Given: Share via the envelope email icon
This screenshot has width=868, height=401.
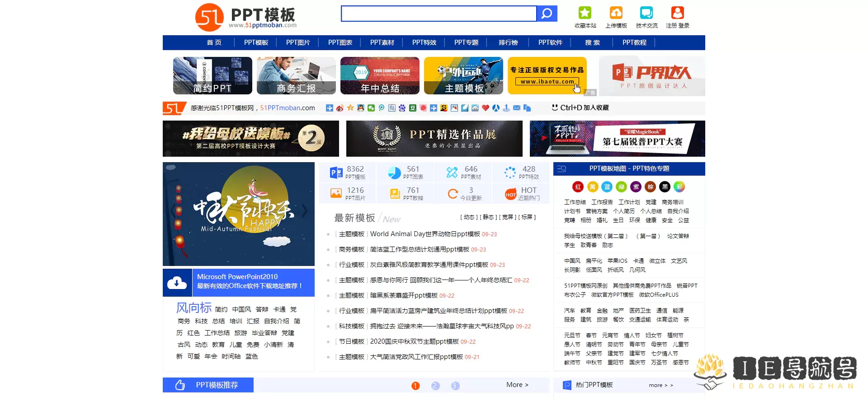Looking at the screenshot, I should click(517, 108).
